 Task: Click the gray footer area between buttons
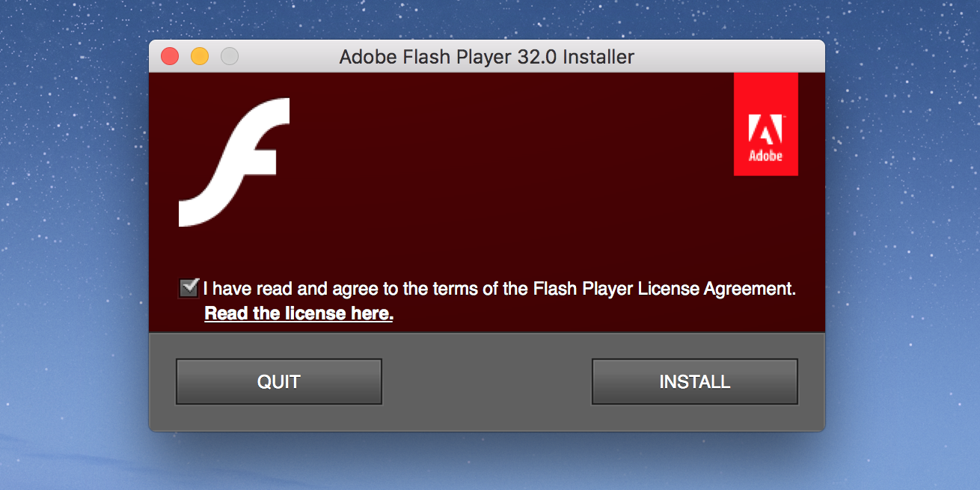(486, 382)
